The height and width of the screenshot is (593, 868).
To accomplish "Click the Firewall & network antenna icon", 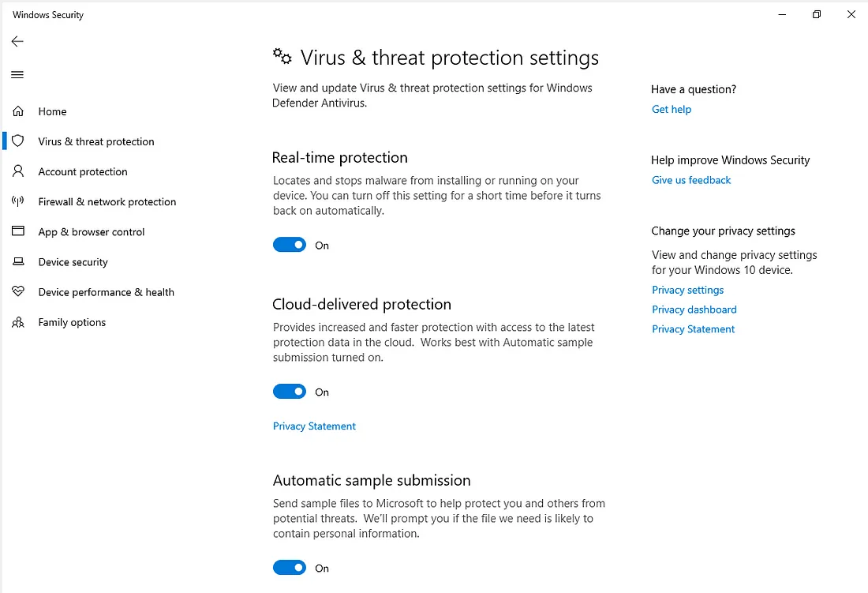I will 18,201.
